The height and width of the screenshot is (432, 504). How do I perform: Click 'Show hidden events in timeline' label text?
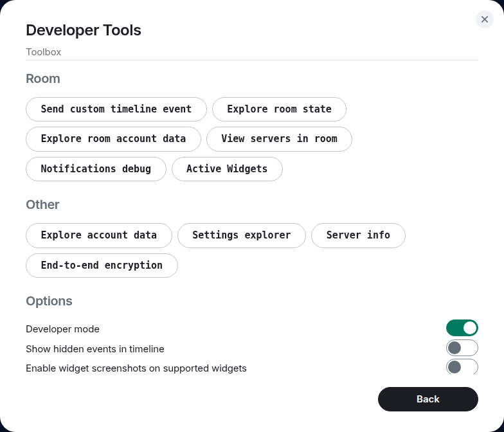click(95, 349)
